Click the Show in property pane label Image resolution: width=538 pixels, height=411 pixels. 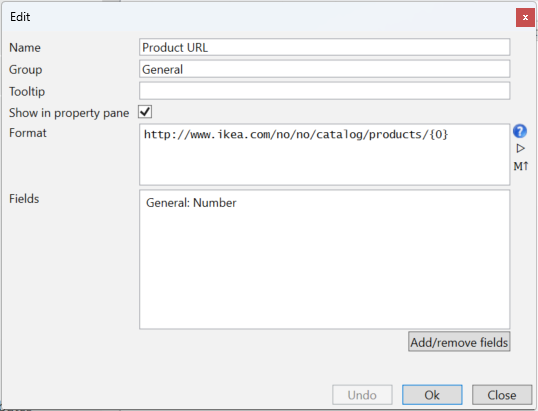click(x=69, y=113)
